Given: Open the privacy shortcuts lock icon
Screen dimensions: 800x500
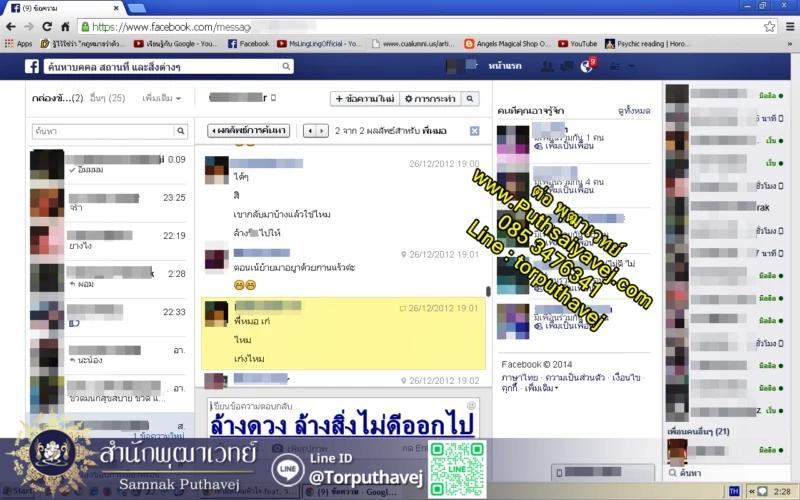Looking at the screenshot, I should pyautogui.click(x=615, y=66).
